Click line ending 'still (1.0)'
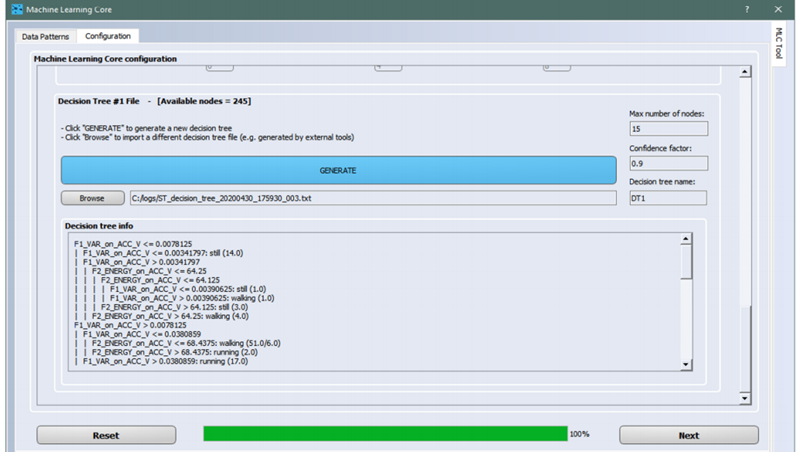797x452 pixels. (188, 289)
